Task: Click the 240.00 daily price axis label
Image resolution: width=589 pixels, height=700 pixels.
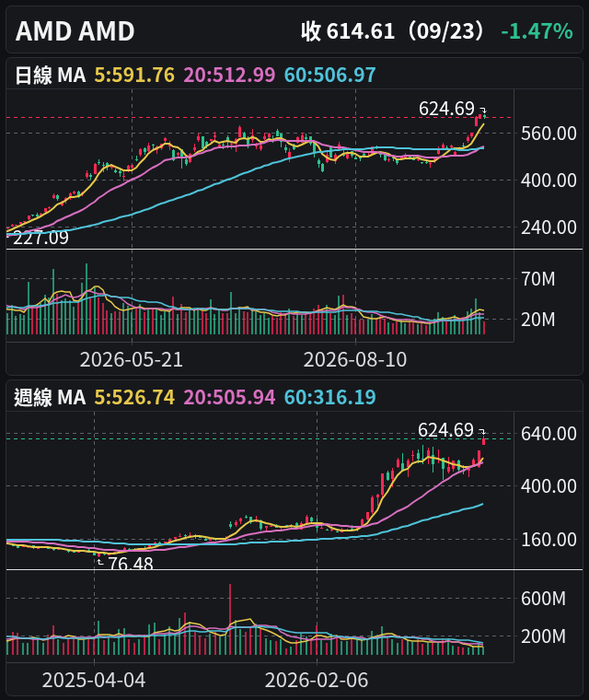Action: point(549,227)
